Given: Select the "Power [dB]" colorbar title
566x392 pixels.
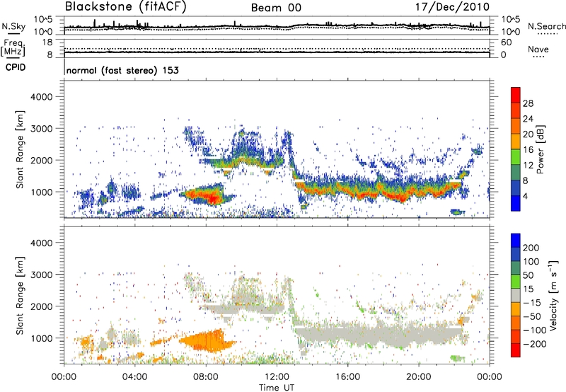Looking at the screenshot, I should 540,149.
